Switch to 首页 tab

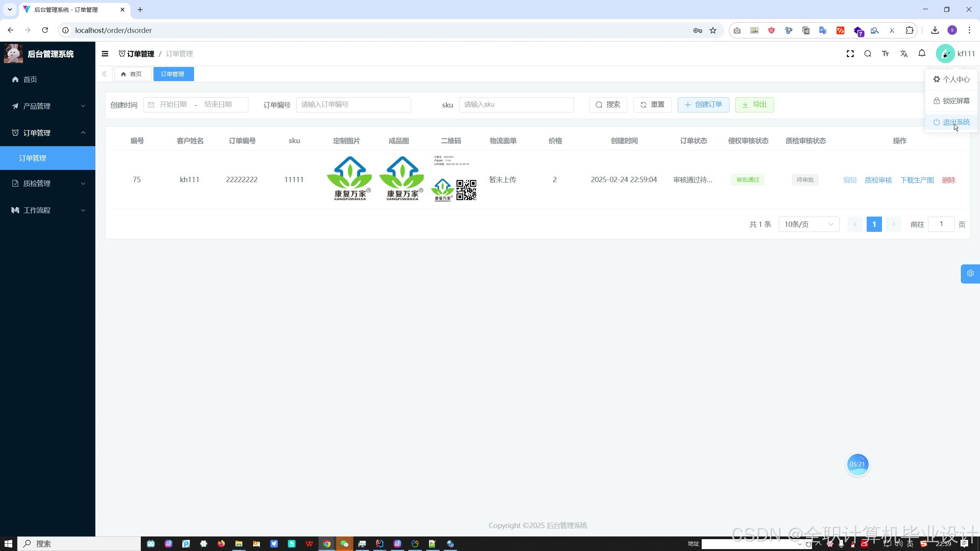[132, 74]
